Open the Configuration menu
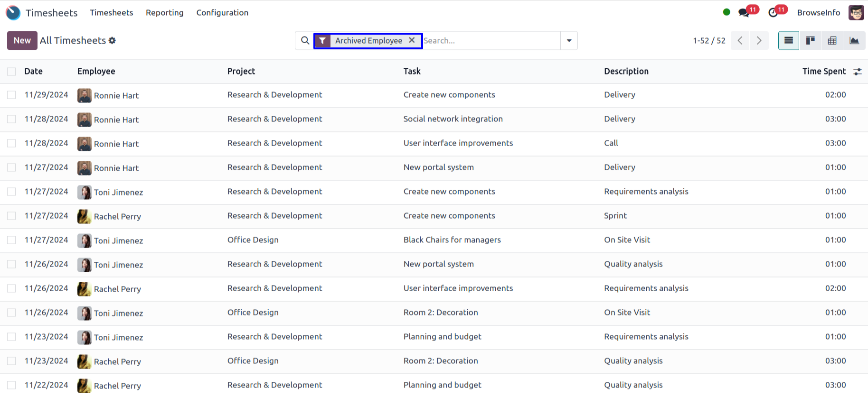Image resolution: width=868 pixels, height=397 pixels. click(x=222, y=13)
